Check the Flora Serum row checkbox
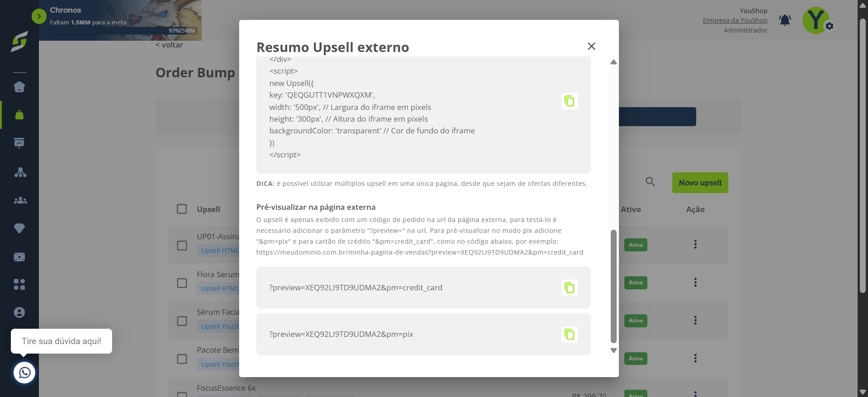The image size is (868, 397). [x=182, y=283]
